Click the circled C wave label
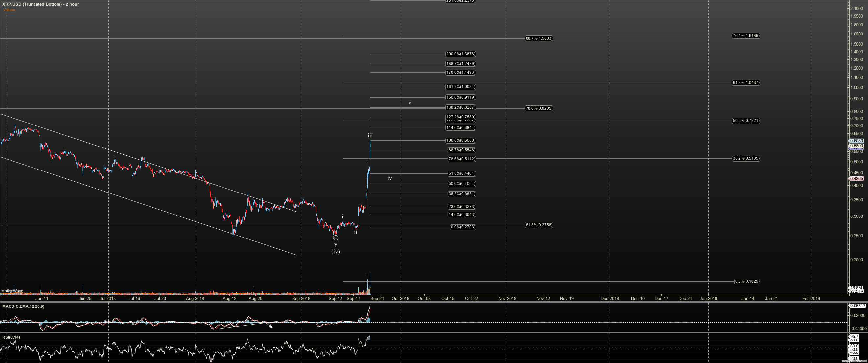The image size is (868, 363). 336,238
